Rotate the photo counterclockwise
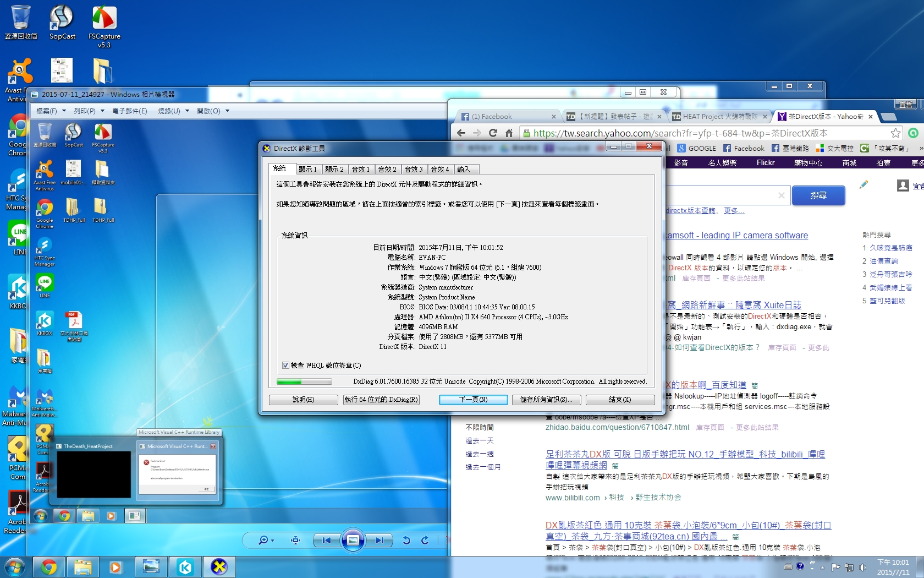924x578 pixels. coord(406,540)
